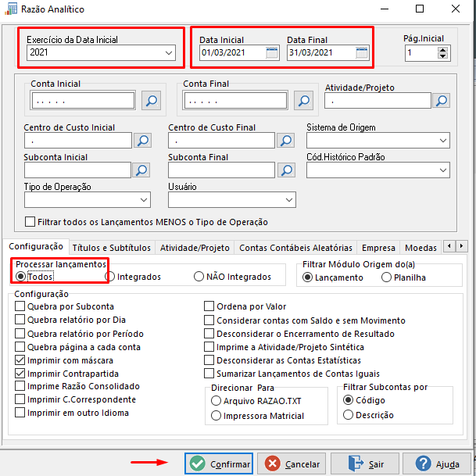476x476 pixels.
Task: Expand the Tipo de Operação dropdown
Action: (x=144, y=200)
